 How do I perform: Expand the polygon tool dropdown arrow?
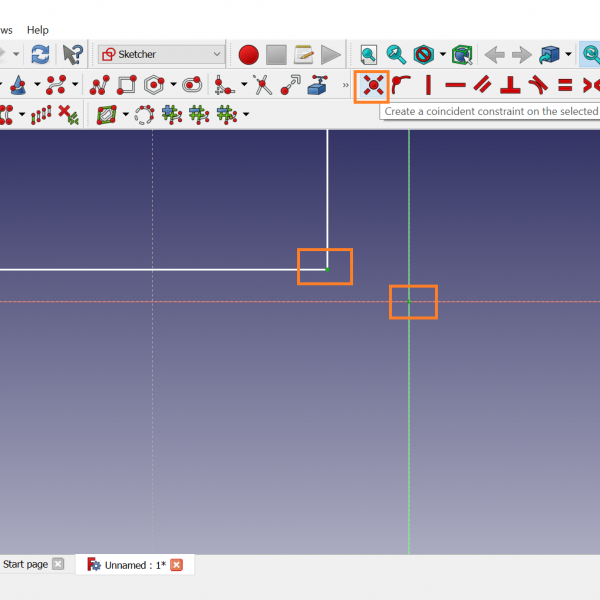[x=173, y=85]
